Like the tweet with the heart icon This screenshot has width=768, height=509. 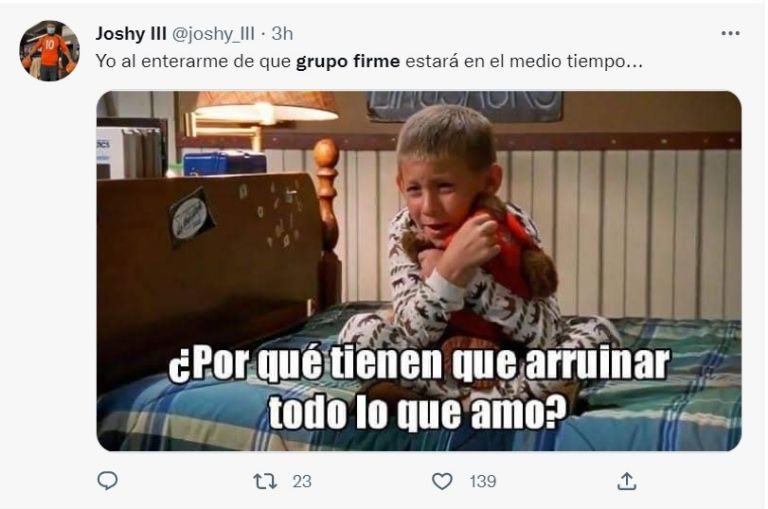click(442, 481)
